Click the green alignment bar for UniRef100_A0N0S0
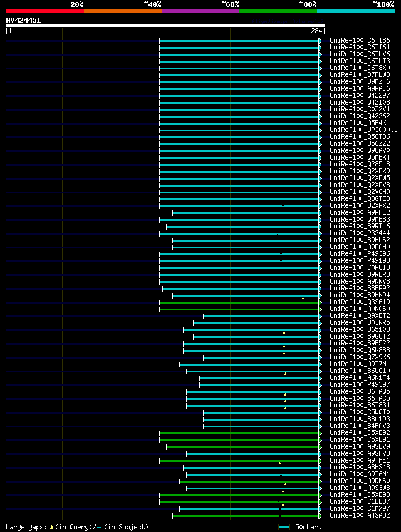Viewport: 401px width, 532px height. (x=239, y=309)
